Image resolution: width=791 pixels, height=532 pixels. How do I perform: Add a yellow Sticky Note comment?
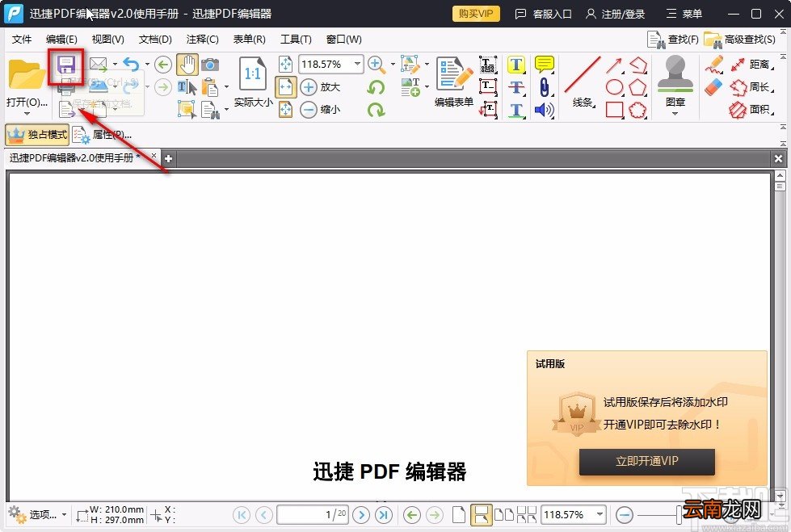click(545, 65)
